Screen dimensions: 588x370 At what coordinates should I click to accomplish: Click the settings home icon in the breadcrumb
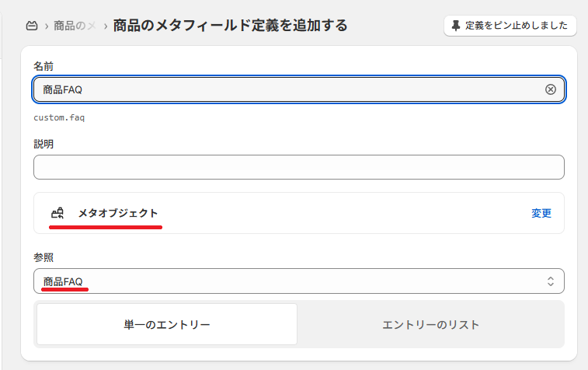pos(32,26)
